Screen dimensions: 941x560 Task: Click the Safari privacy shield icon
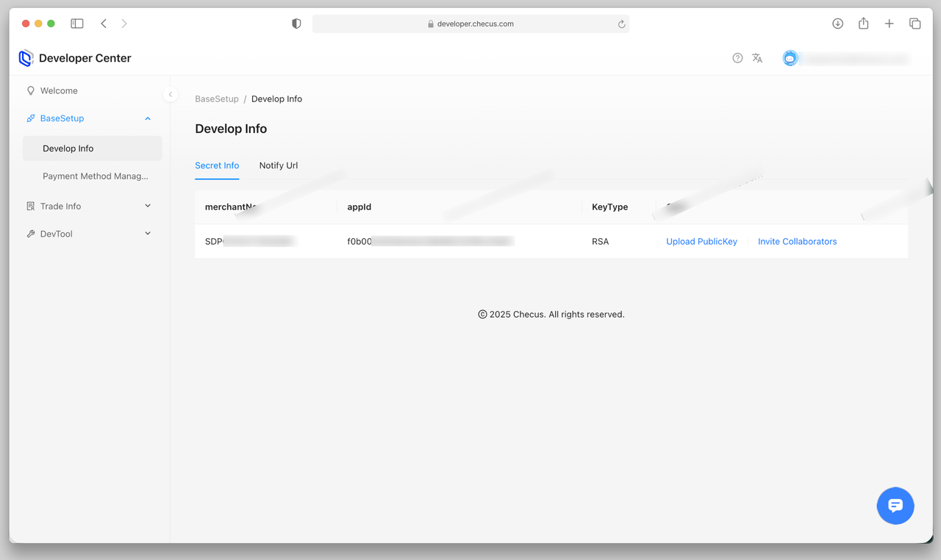296,24
